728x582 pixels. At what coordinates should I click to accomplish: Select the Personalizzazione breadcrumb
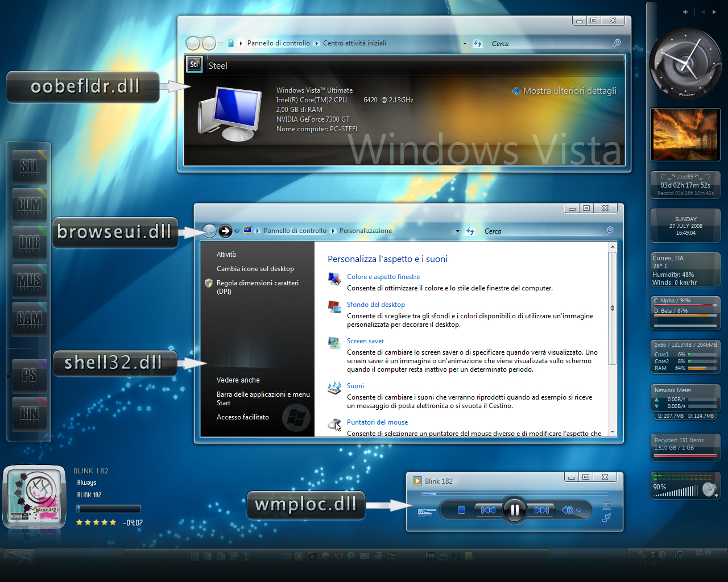click(366, 231)
